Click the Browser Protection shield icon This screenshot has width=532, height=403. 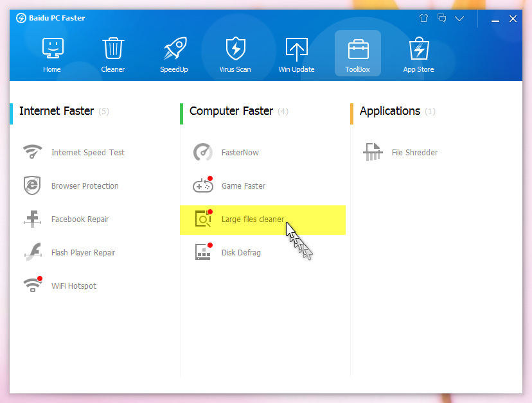click(32, 185)
